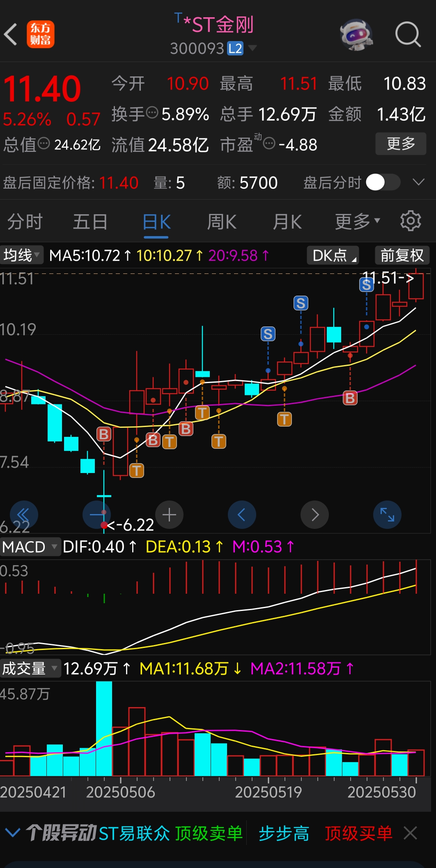Open the 均线 indicator dropdown
The image size is (436, 868).
coord(21,255)
